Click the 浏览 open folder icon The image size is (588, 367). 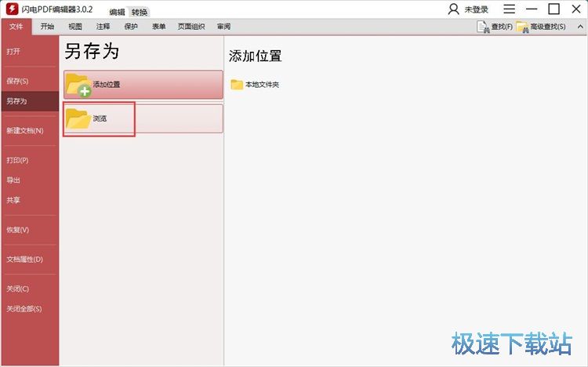pos(78,118)
